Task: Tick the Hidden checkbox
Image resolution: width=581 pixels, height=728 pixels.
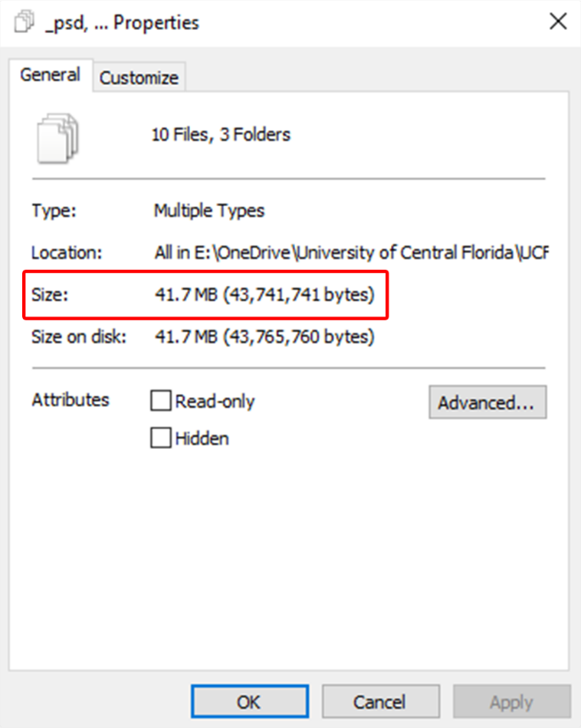Action: click(x=160, y=438)
